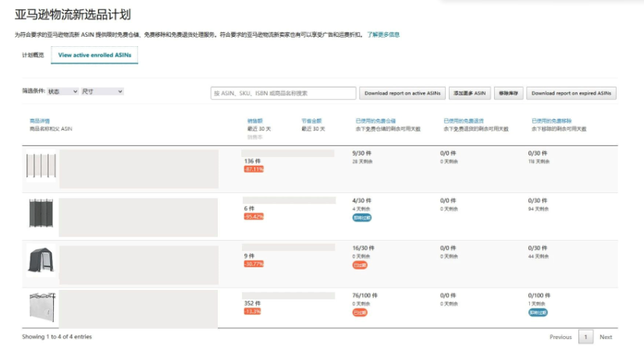The height and width of the screenshot is (361, 644).
Task: Select the View active enrolled ASINs tab
Action: [94, 55]
